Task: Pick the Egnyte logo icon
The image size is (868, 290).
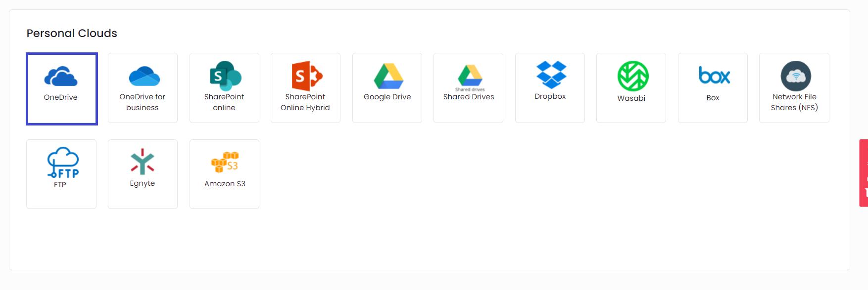Action: click(x=143, y=162)
